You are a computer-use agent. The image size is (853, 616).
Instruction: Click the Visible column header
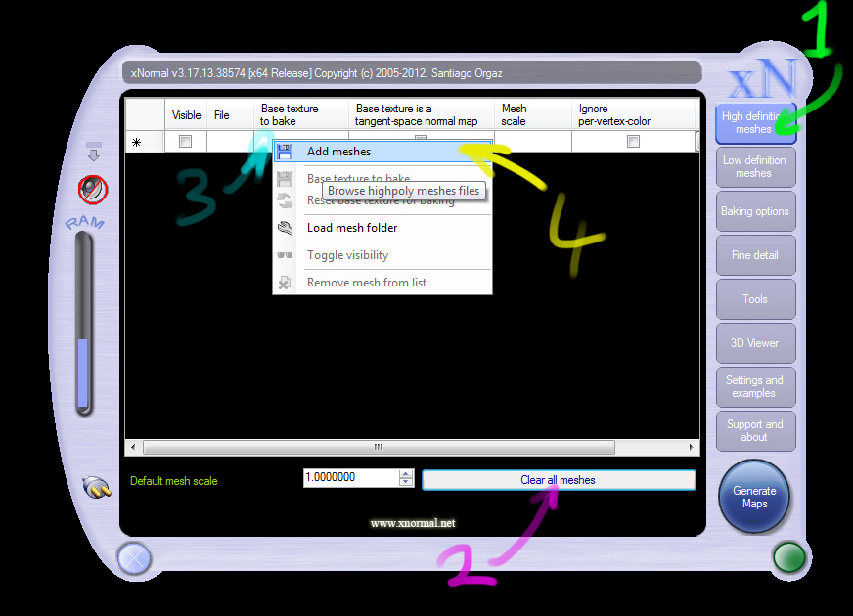[186, 114]
